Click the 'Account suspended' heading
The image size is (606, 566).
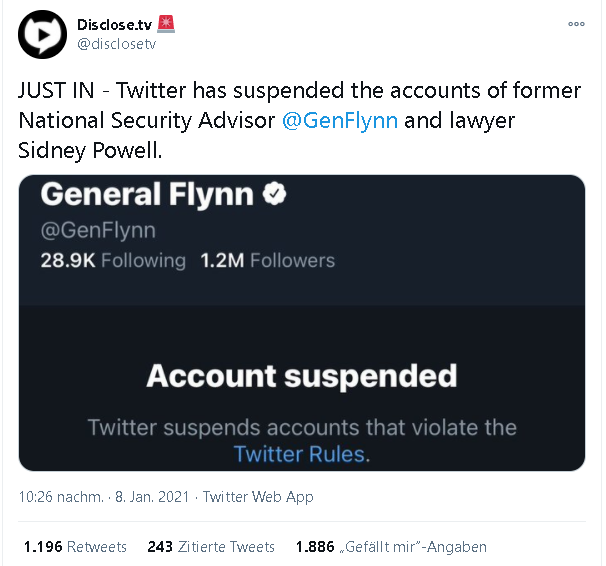[x=301, y=376]
